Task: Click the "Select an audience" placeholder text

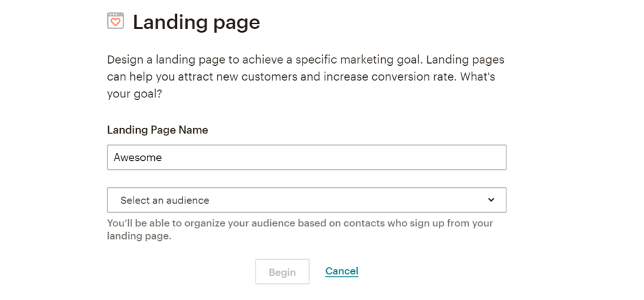Action: (165, 200)
